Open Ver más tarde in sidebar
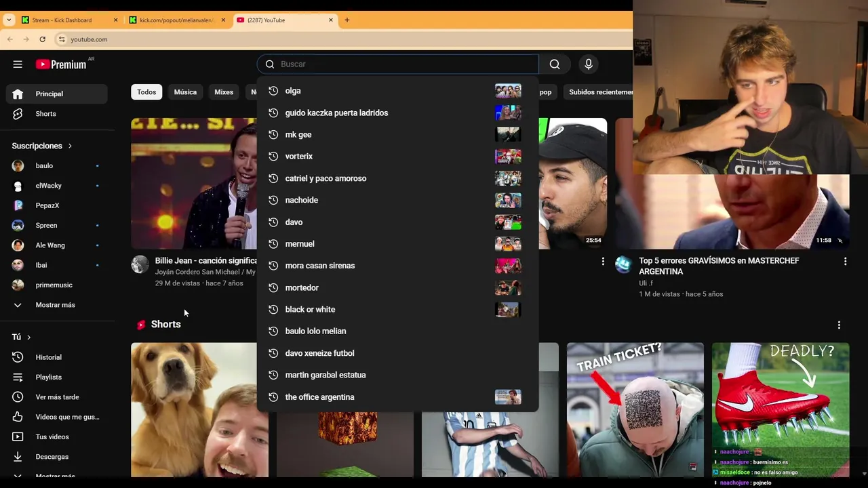Screen dimensions: 868x488 pyautogui.click(x=57, y=397)
